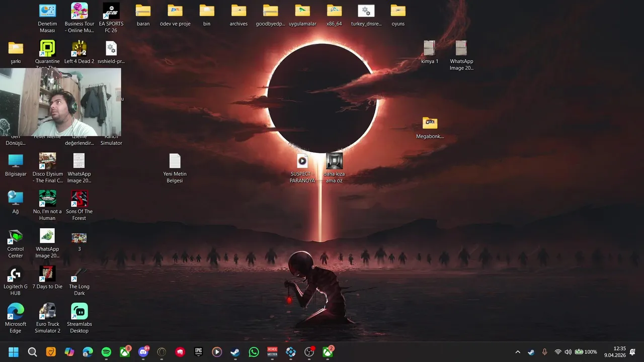Open WhatsApp from the taskbar
Image resolution: width=644 pixels, height=362 pixels.
point(254,352)
